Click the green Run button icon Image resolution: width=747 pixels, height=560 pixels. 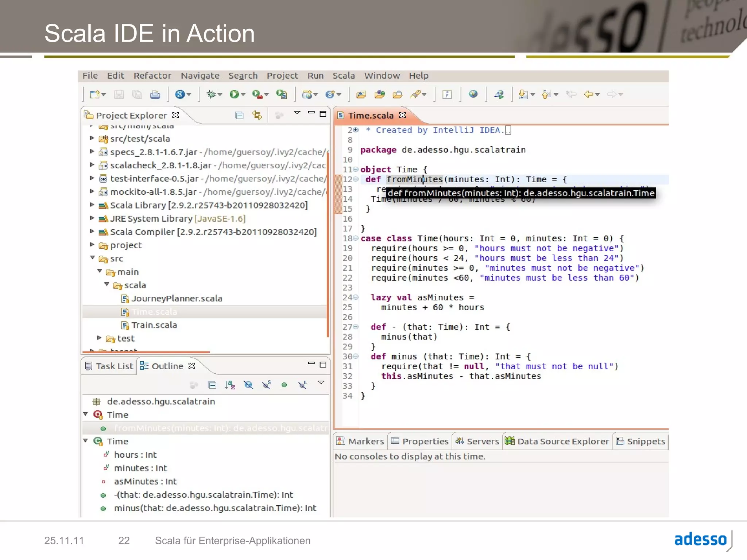point(234,94)
